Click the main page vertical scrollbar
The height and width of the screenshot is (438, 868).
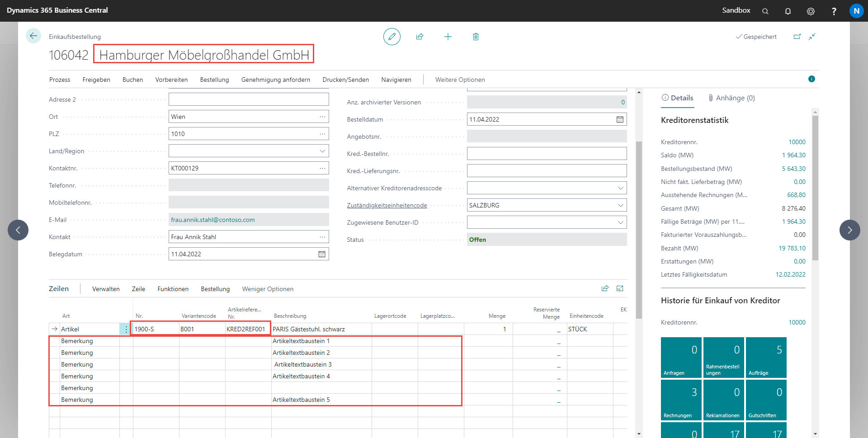(x=639, y=231)
